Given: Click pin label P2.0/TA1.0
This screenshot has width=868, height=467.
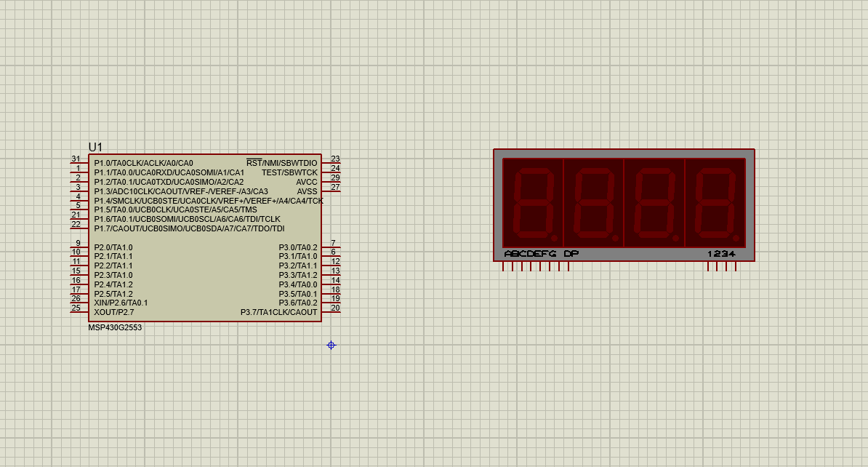Looking at the screenshot, I should tap(113, 247).
